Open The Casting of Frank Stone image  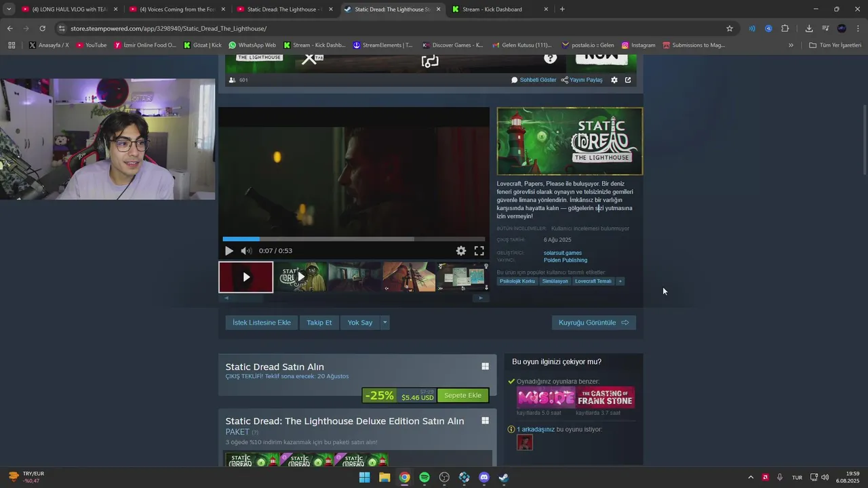[x=606, y=397]
